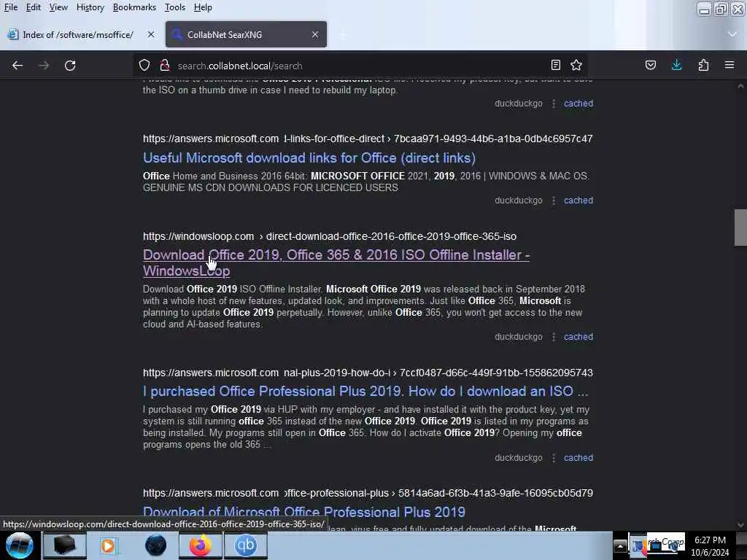The image size is (747, 560).
Task: Open the History menu
Action: point(90,7)
